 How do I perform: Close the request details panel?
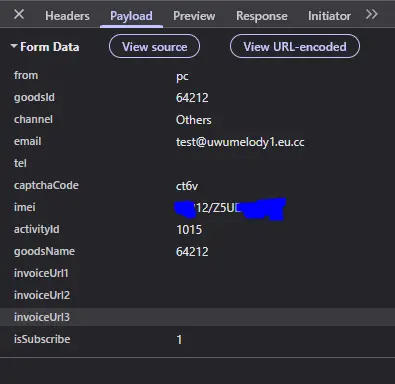click(x=19, y=14)
